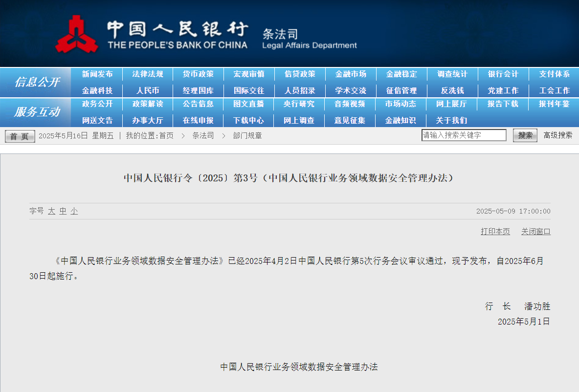Choose 关于我们 service link
This screenshot has width=579, height=392.
point(451,121)
